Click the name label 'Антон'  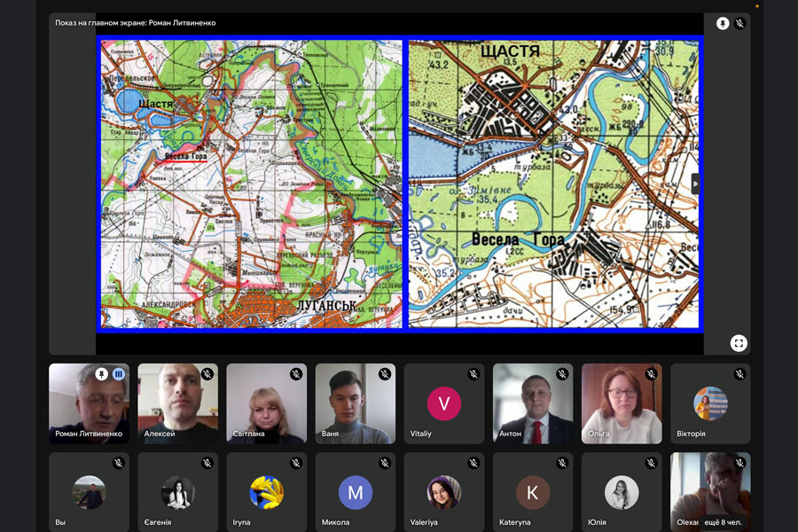coord(510,434)
